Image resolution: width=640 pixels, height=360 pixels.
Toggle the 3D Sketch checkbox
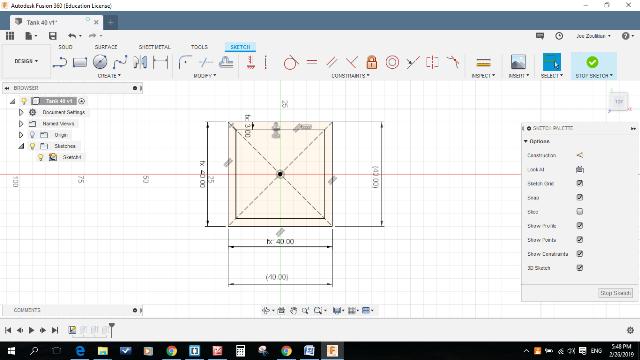pos(580,268)
